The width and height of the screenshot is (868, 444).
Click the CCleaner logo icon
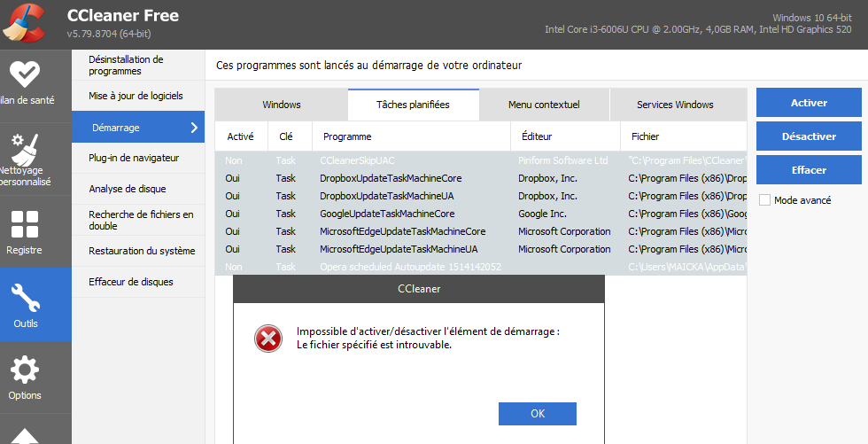[23, 22]
